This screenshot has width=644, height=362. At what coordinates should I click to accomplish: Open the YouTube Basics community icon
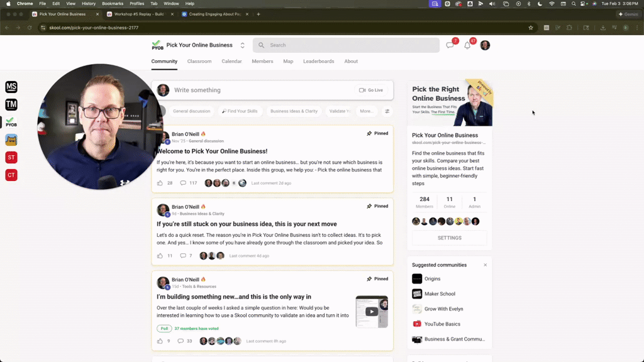tap(417, 324)
